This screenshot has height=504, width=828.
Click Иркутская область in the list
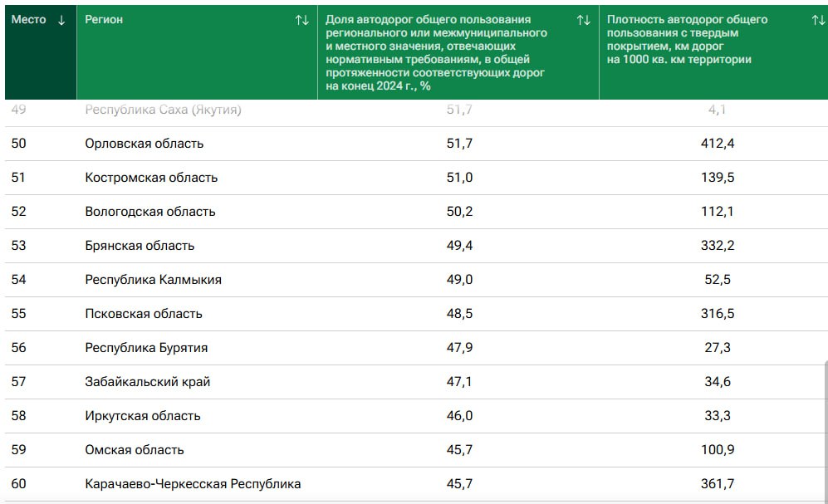point(142,416)
